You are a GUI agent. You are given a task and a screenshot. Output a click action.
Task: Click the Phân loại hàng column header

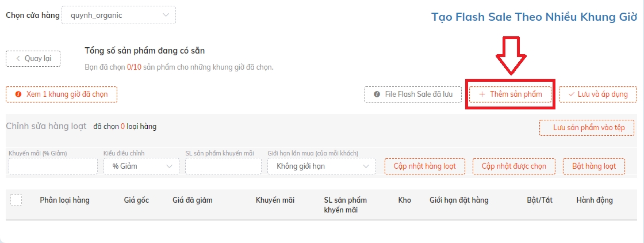tap(64, 200)
